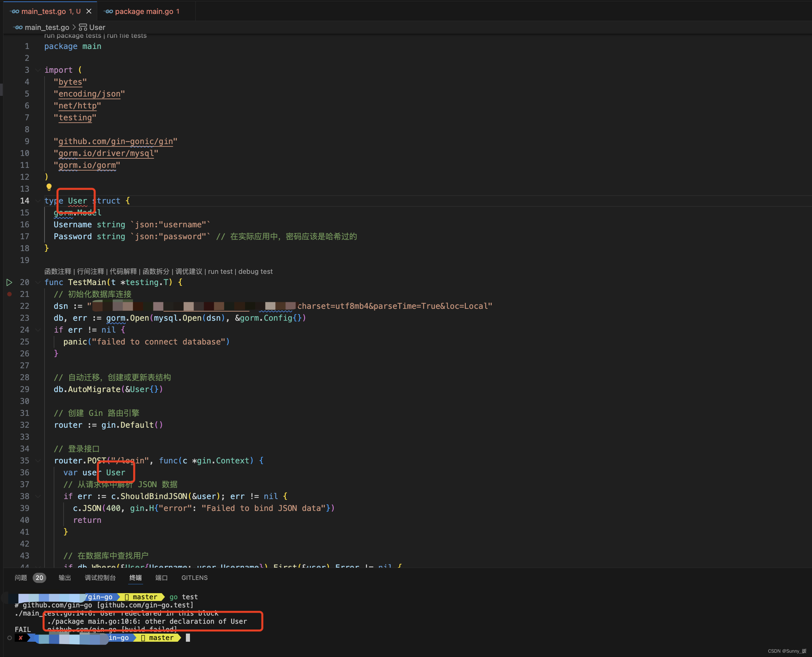Click the Go icon on package main.go tab

109,11
